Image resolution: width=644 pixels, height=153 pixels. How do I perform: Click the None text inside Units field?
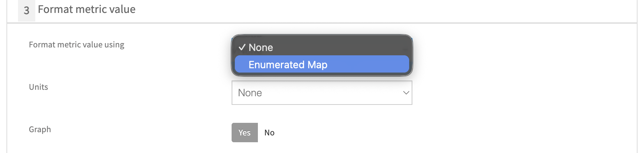pyautogui.click(x=250, y=93)
